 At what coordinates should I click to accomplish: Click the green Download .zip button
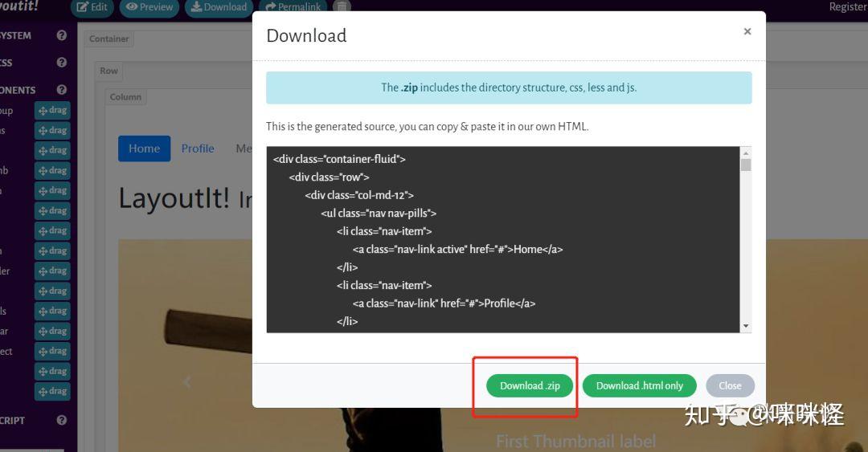point(530,385)
